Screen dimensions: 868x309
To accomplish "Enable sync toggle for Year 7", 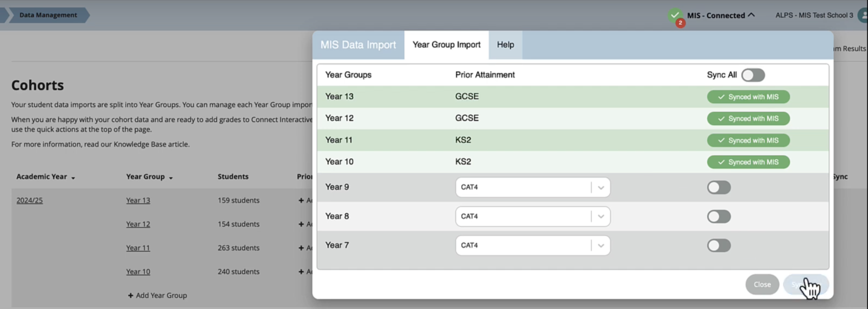I will [x=719, y=245].
